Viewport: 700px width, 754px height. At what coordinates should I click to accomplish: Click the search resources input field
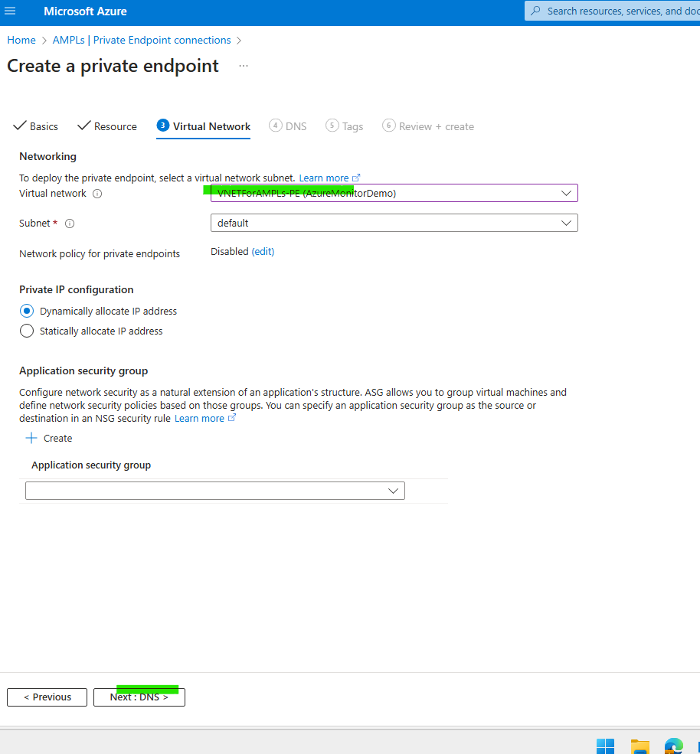tap(613, 11)
